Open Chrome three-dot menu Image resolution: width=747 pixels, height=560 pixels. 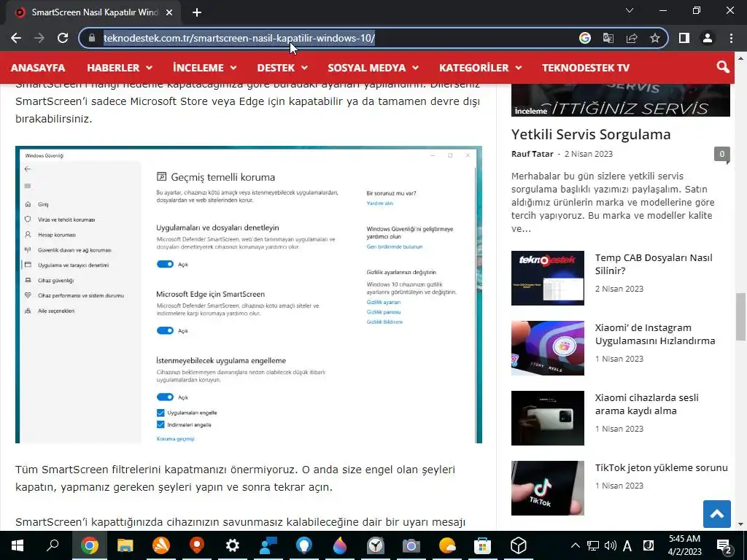coord(731,38)
